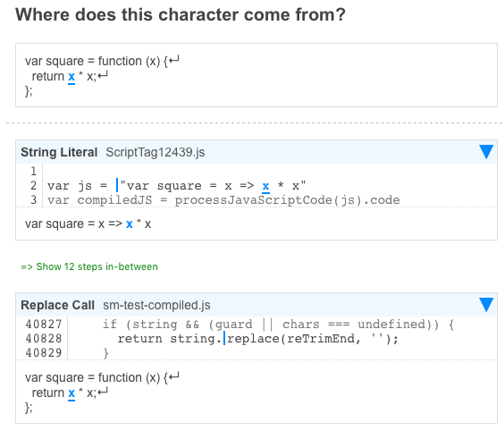The image size is (504, 439).
Task: Click the String Literal header label
Action: [x=59, y=152]
